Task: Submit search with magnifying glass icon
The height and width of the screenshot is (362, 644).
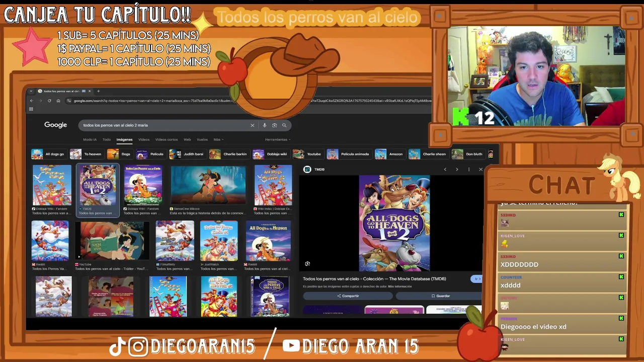Action: [x=284, y=125]
